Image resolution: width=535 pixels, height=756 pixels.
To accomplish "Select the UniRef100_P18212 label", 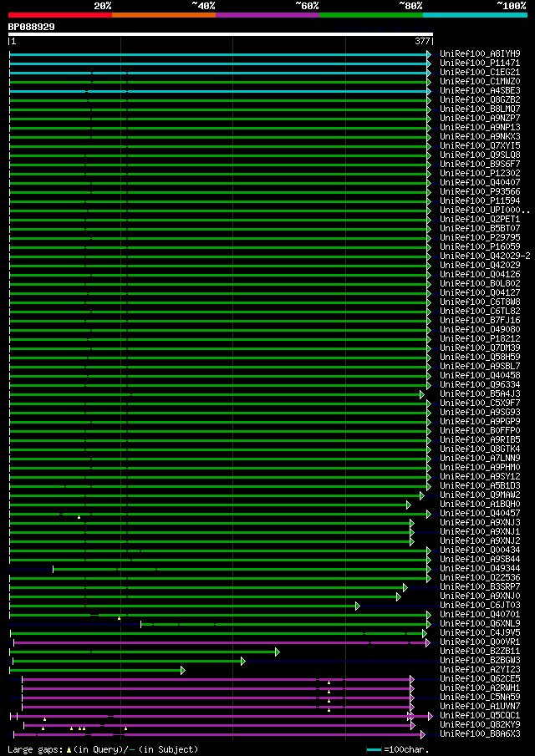I will 480,338.
